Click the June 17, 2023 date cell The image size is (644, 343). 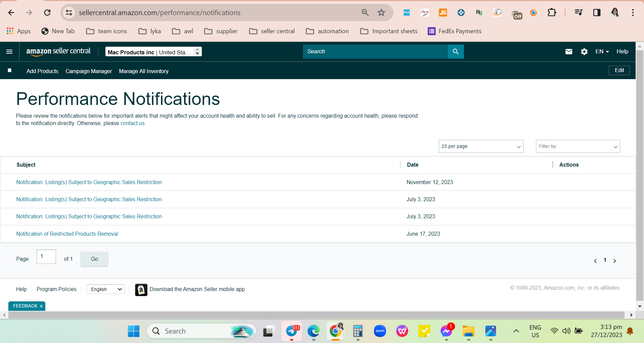(x=423, y=234)
